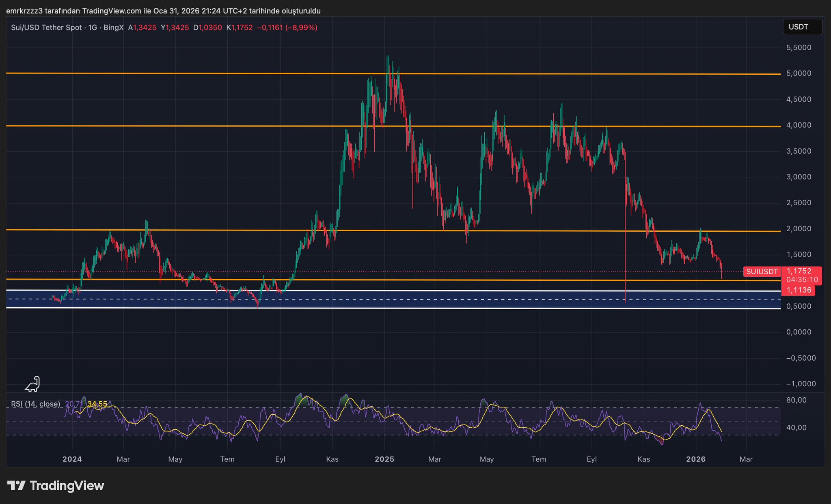The height and width of the screenshot is (504, 831).
Task: Click the -8,99% change value in header
Action: [x=301, y=28]
